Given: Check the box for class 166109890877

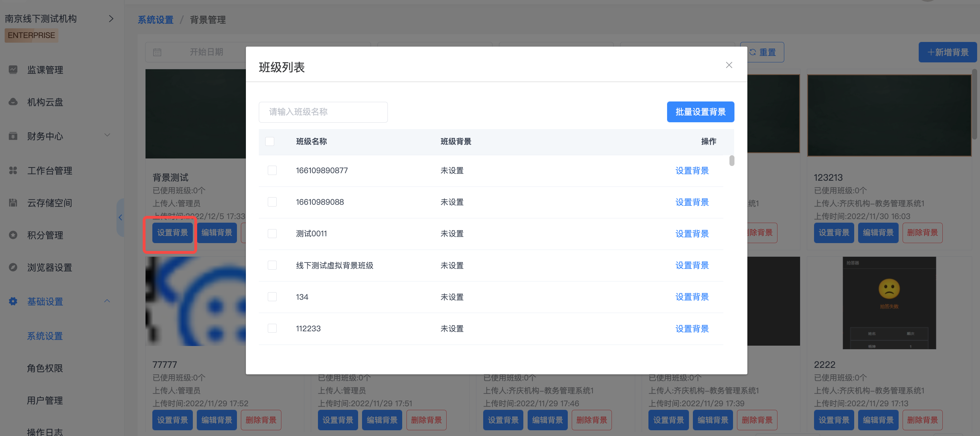Looking at the screenshot, I should (x=272, y=170).
